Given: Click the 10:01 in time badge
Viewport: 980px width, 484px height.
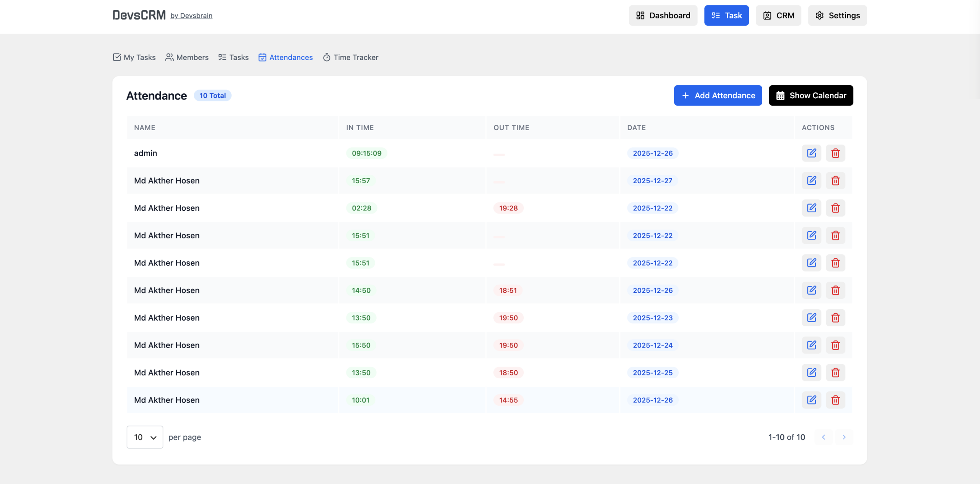Looking at the screenshot, I should (x=361, y=400).
